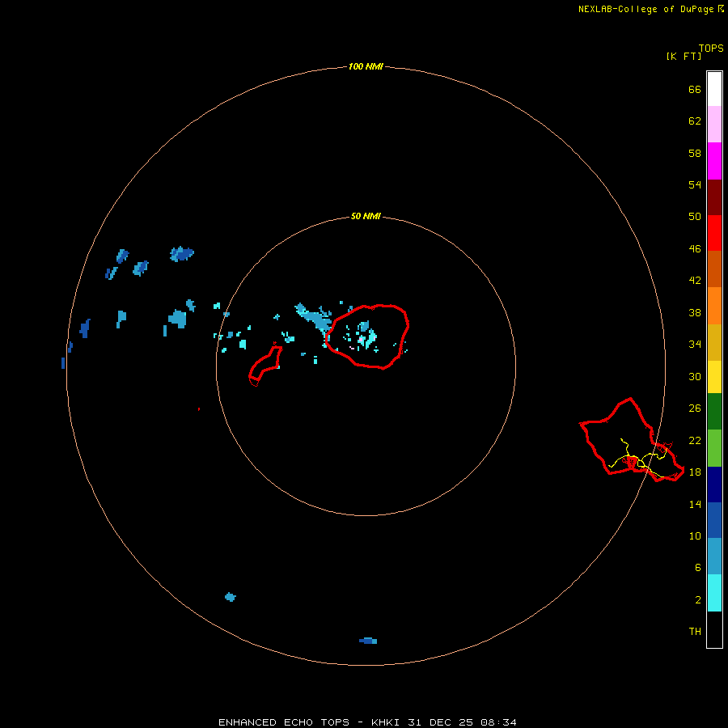Screen dimensions: 728x728
Task: Click the '50 NMI' range ring label
Action: click(366, 216)
